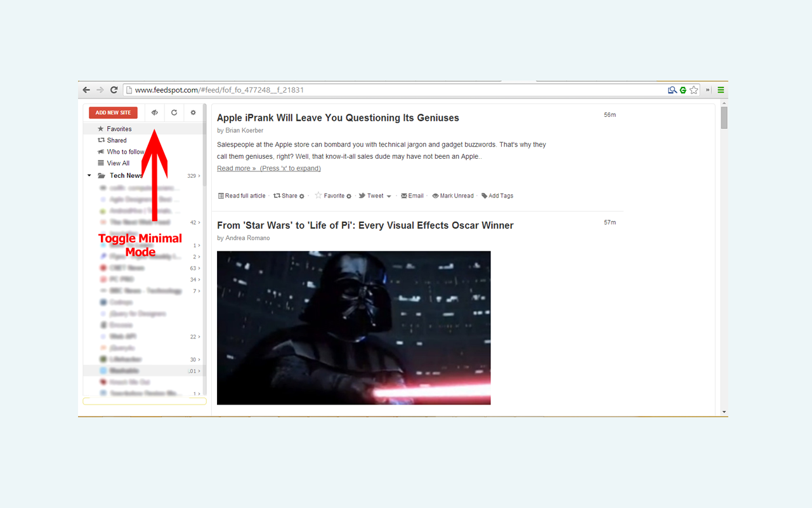Image resolution: width=812 pixels, height=508 pixels.
Task: Click the chevron beside the 30 count
Action: [x=199, y=360]
